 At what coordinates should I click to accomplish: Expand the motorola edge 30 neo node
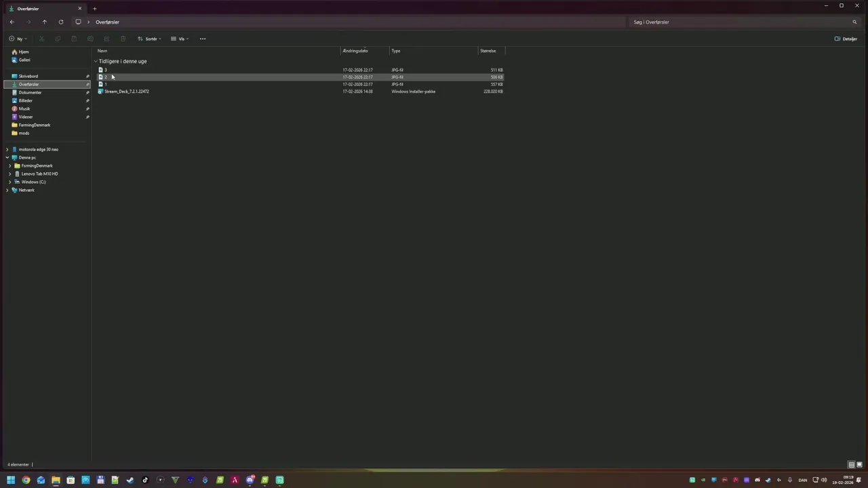tap(7, 149)
